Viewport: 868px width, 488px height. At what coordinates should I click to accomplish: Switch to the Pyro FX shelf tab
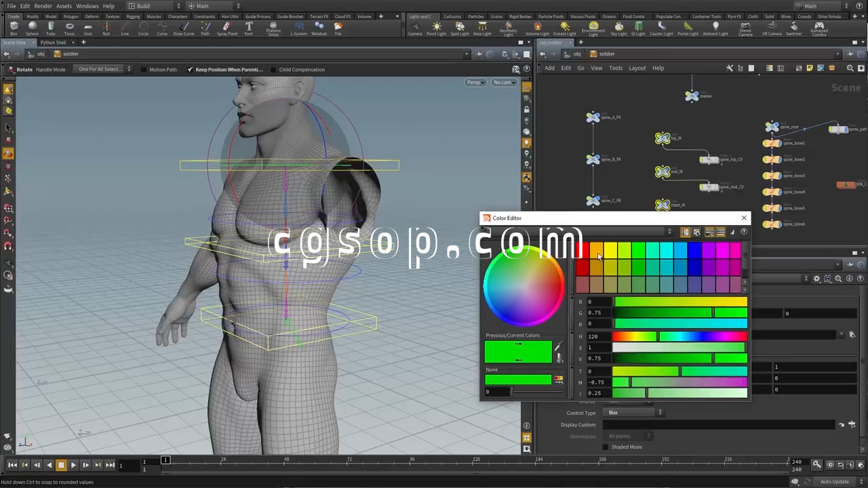click(734, 16)
